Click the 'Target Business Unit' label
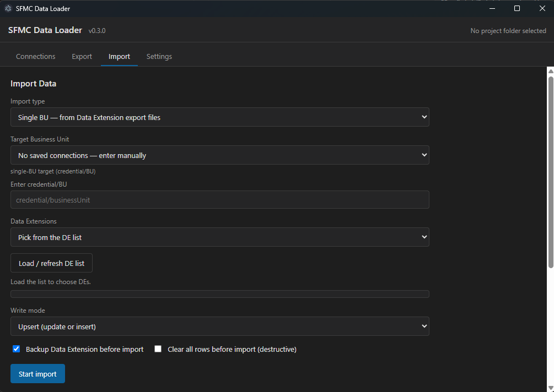Image resolution: width=554 pixels, height=392 pixels. click(x=40, y=139)
